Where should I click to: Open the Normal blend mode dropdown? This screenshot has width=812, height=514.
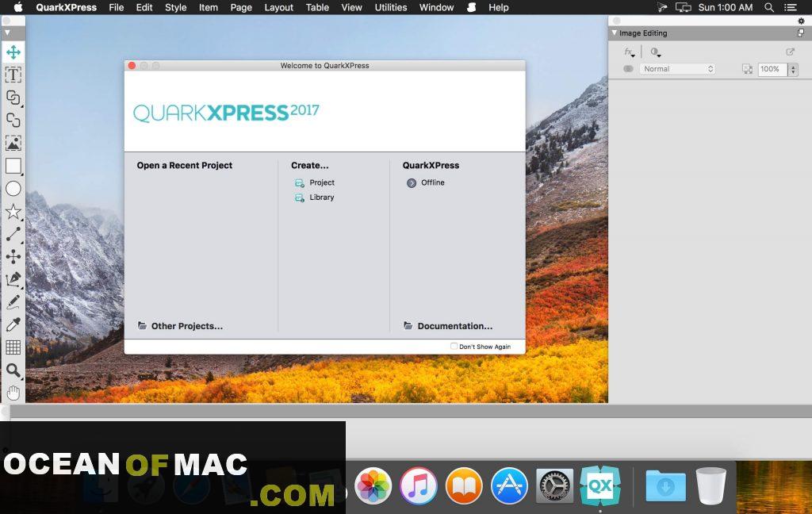[677, 69]
